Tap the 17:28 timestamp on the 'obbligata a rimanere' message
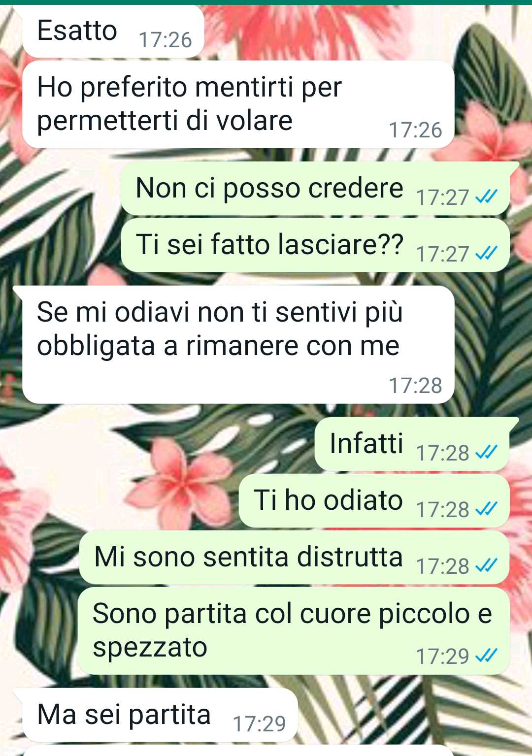Screen dimensions: 532x756 (x=415, y=385)
